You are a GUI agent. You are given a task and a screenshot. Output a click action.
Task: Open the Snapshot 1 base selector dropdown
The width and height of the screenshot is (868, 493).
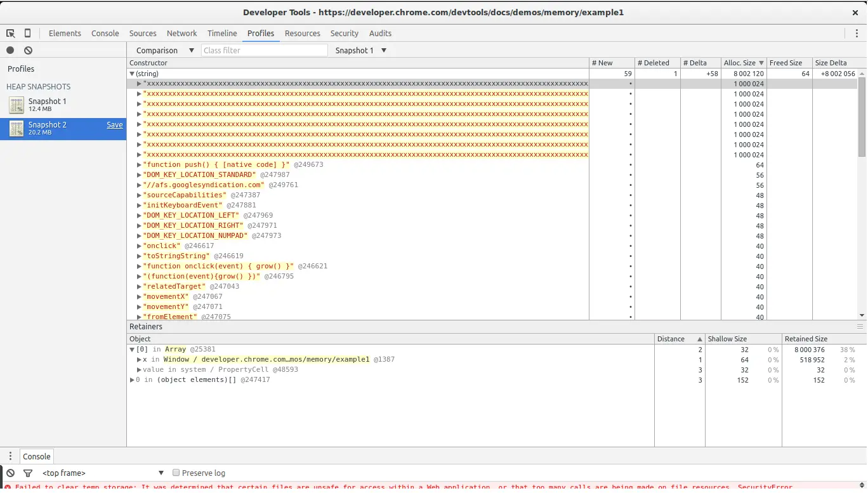click(x=360, y=51)
